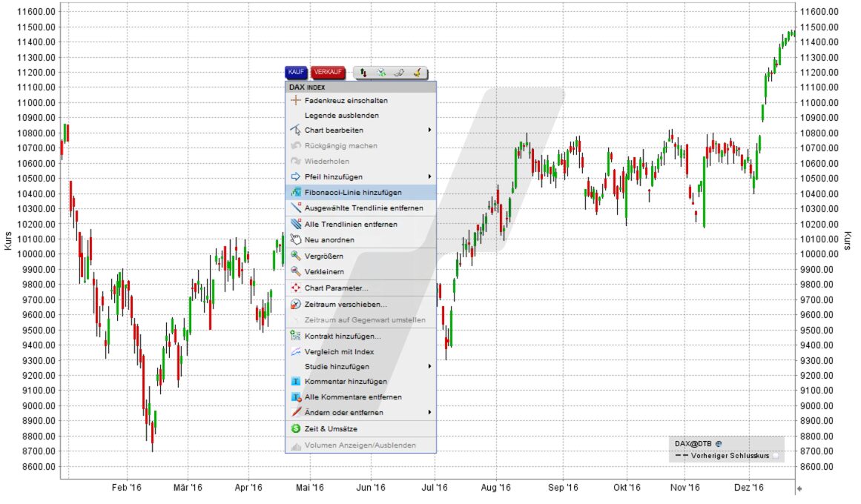The height and width of the screenshot is (504, 861).
Task: Click the Zeit & Umsätze dollar icon
Action: (295, 428)
